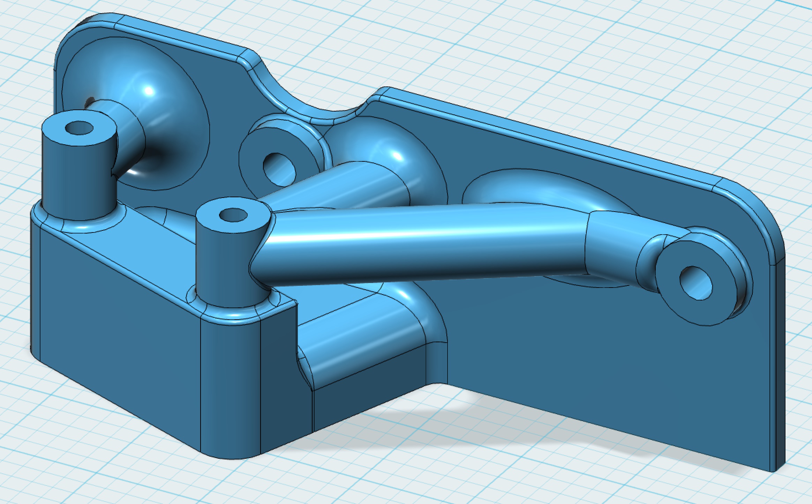Click the top edge of the right plate
This screenshot has height=504, width=812.
tap(558, 137)
